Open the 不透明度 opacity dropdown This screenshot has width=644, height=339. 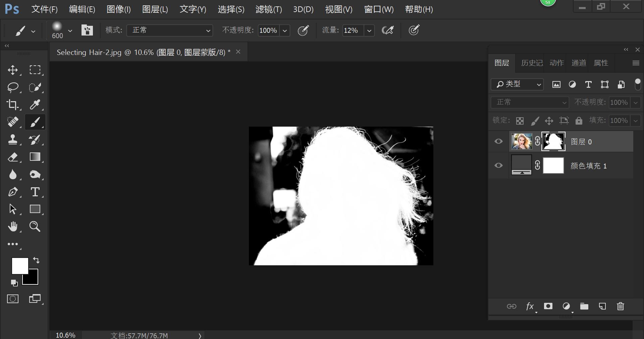(284, 30)
